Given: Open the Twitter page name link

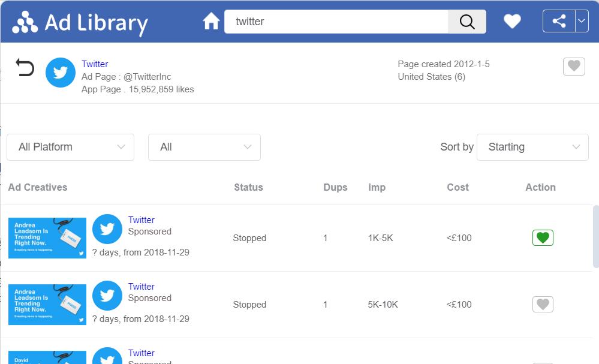Looking at the screenshot, I should (95, 64).
